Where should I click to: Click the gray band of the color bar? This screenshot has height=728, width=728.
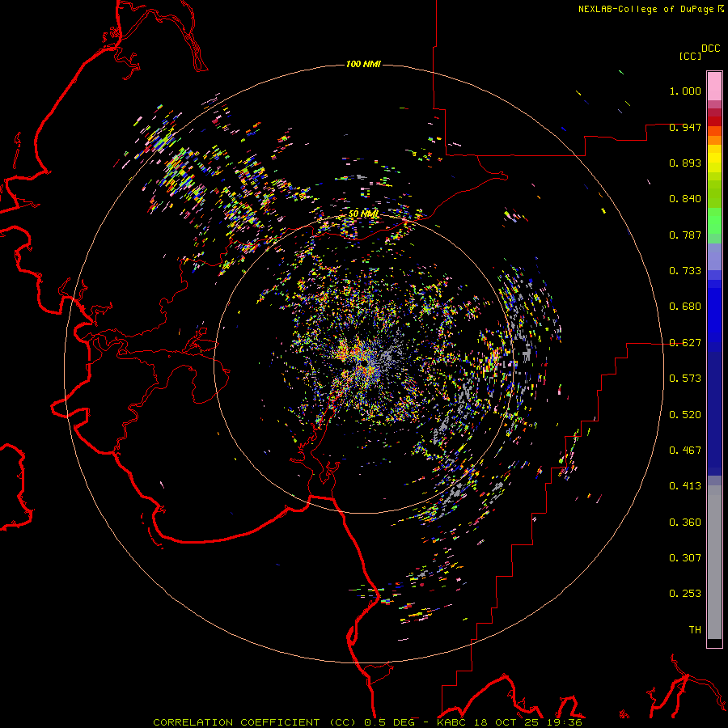point(714,562)
